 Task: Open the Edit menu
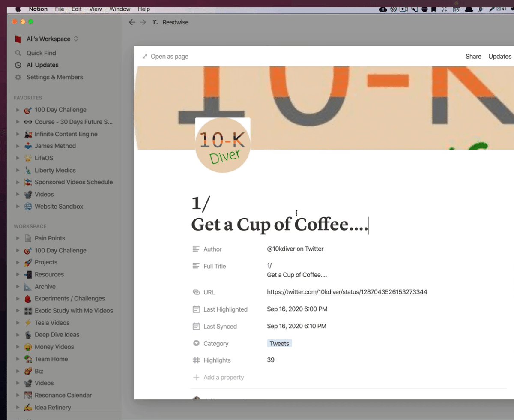click(77, 9)
